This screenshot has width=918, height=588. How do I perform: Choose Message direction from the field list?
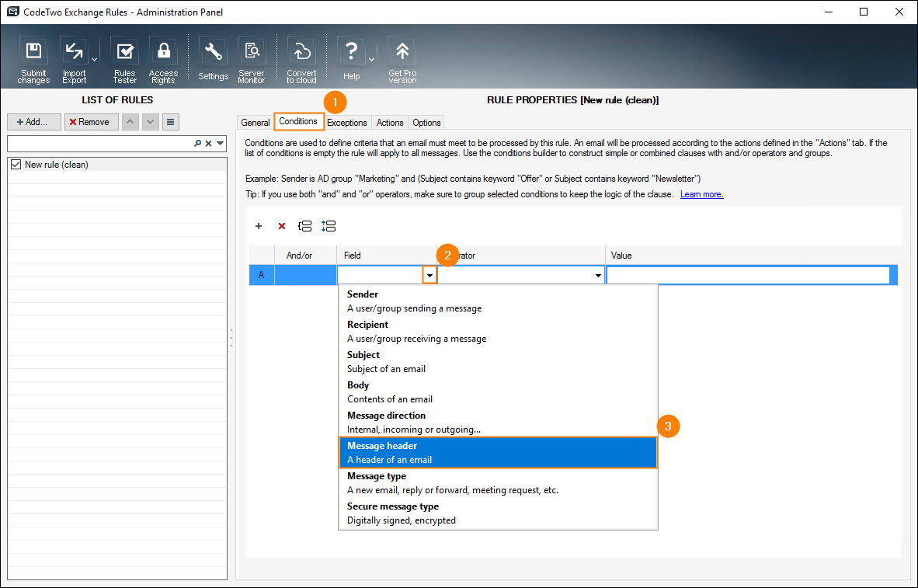tap(499, 423)
